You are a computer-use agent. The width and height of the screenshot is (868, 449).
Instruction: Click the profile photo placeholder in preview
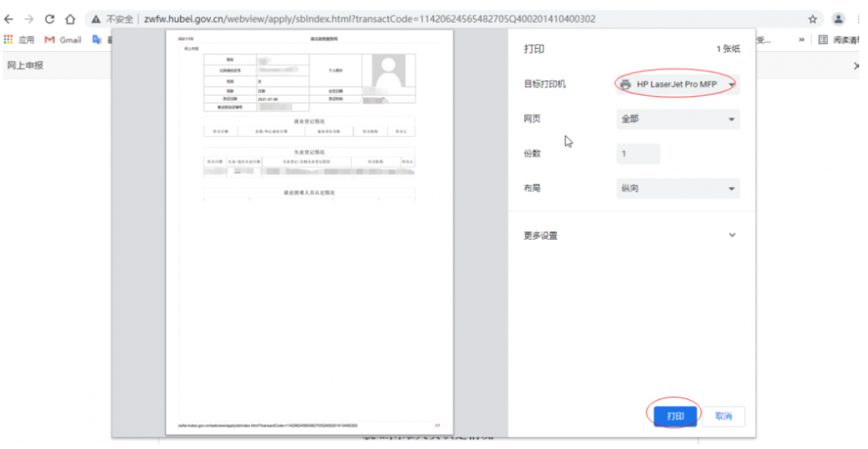pos(389,70)
